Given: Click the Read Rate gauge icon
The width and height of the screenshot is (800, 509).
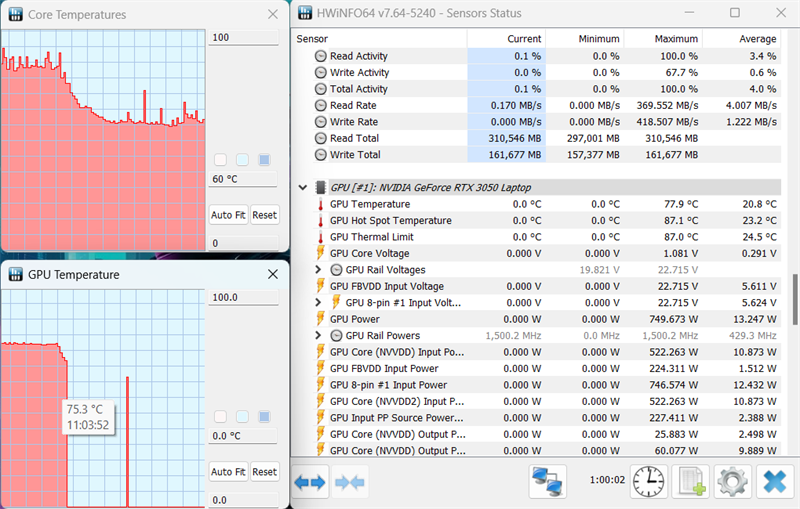Looking at the screenshot, I should pyautogui.click(x=320, y=106).
